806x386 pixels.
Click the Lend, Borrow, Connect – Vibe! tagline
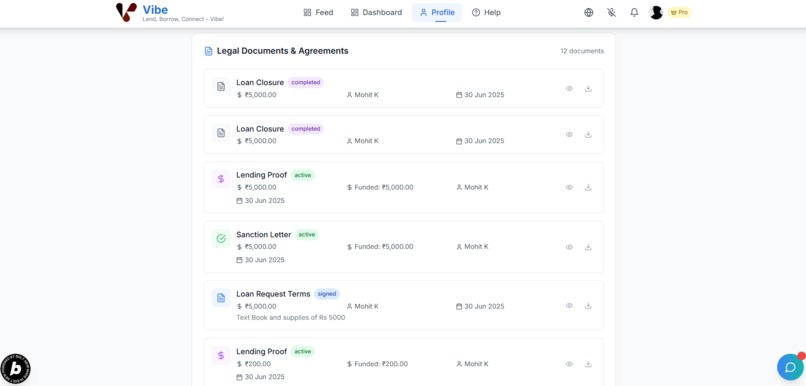click(x=183, y=19)
